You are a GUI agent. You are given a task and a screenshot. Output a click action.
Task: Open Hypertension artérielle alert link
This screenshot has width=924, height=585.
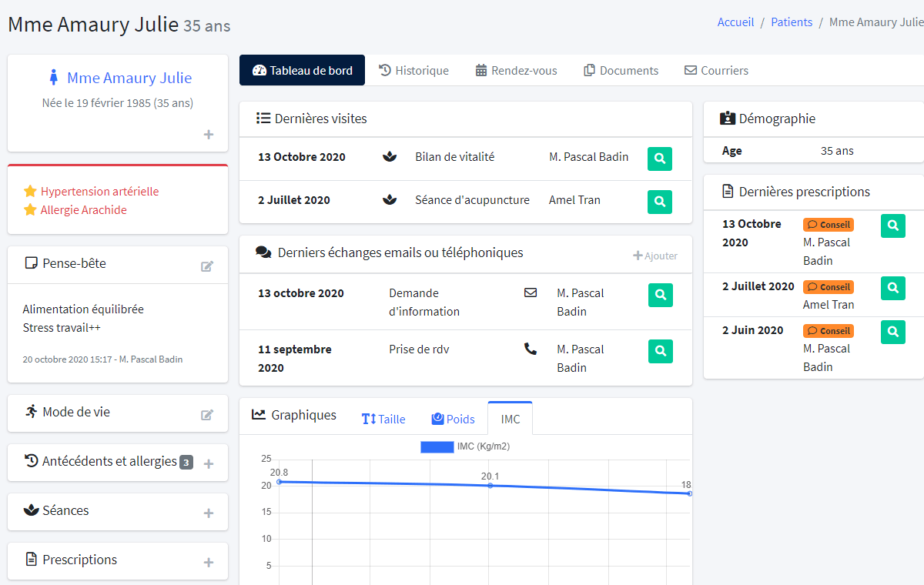point(99,191)
